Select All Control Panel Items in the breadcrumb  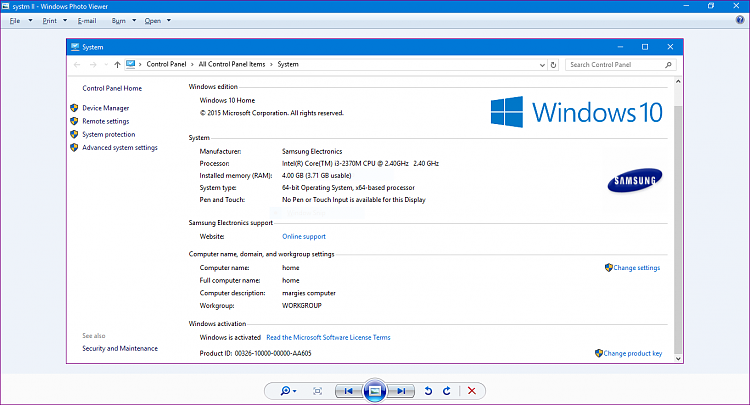[232, 64]
